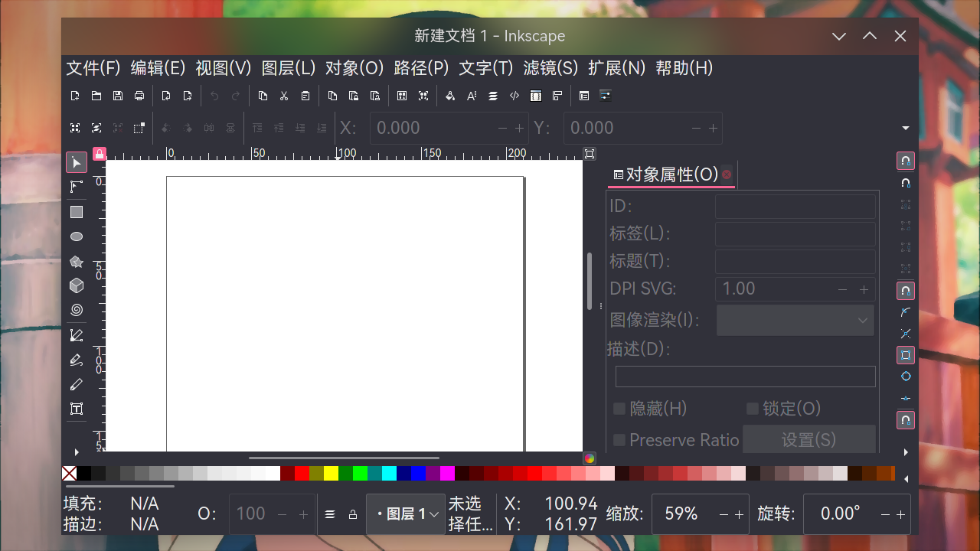Open the 路径(P) menu

point(420,68)
